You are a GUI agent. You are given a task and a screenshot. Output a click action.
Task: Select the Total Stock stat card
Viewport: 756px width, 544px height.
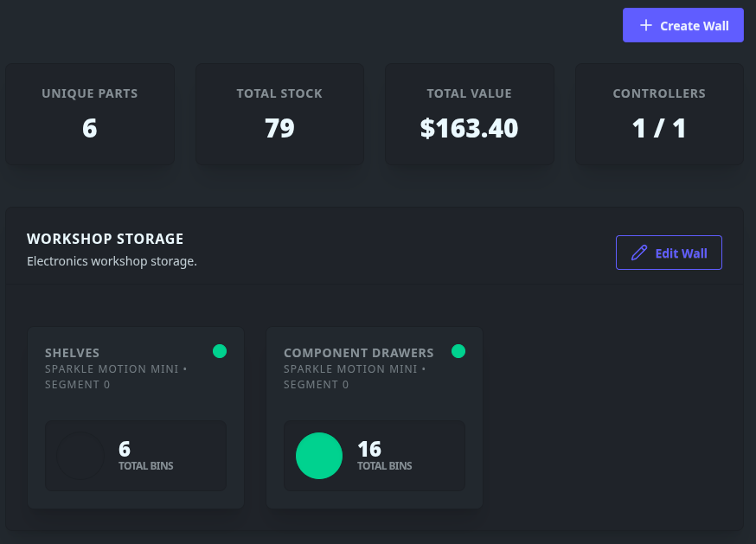[x=279, y=114]
